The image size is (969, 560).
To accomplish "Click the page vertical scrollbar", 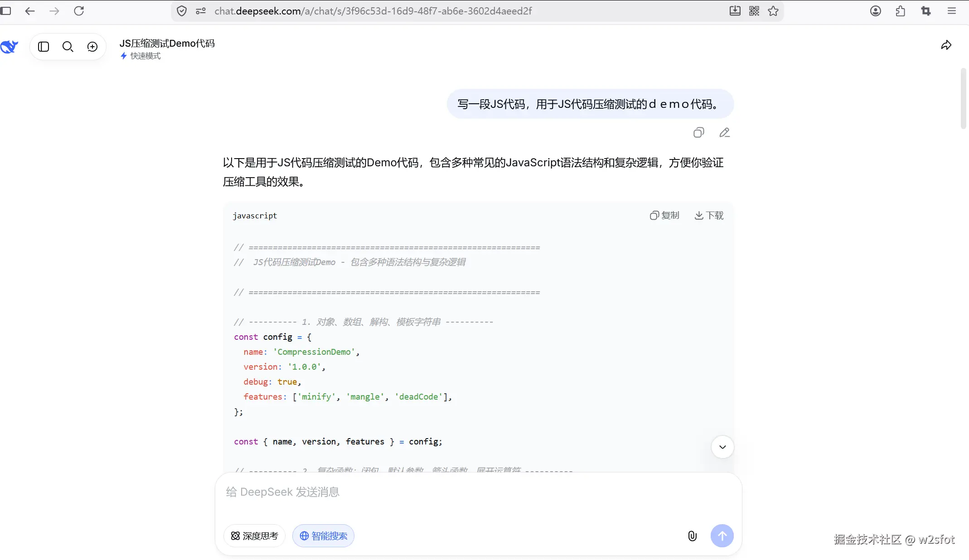I will click(964, 99).
